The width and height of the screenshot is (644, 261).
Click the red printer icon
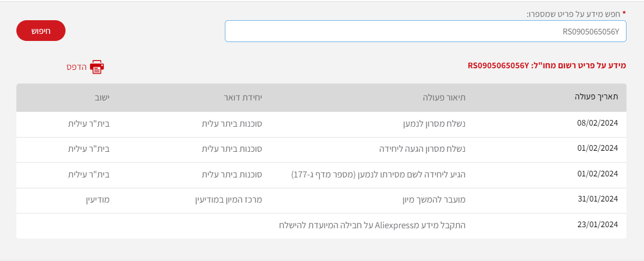[97, 67]
